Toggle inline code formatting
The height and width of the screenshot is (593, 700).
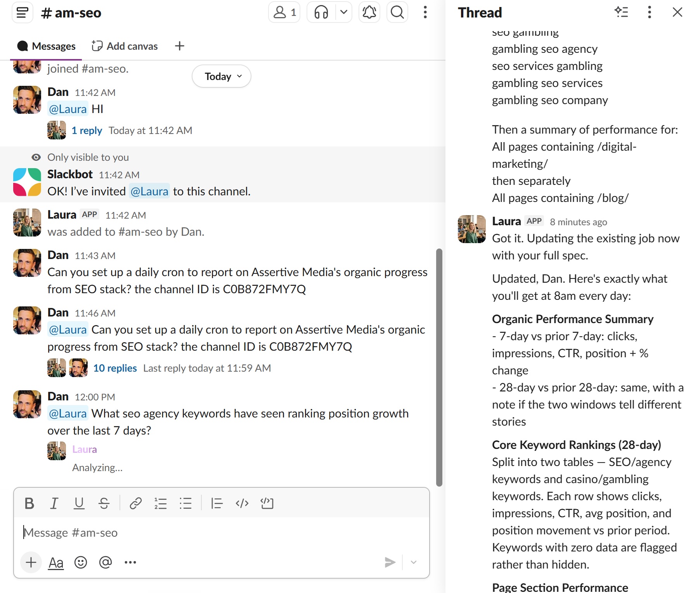pos(242,503)
